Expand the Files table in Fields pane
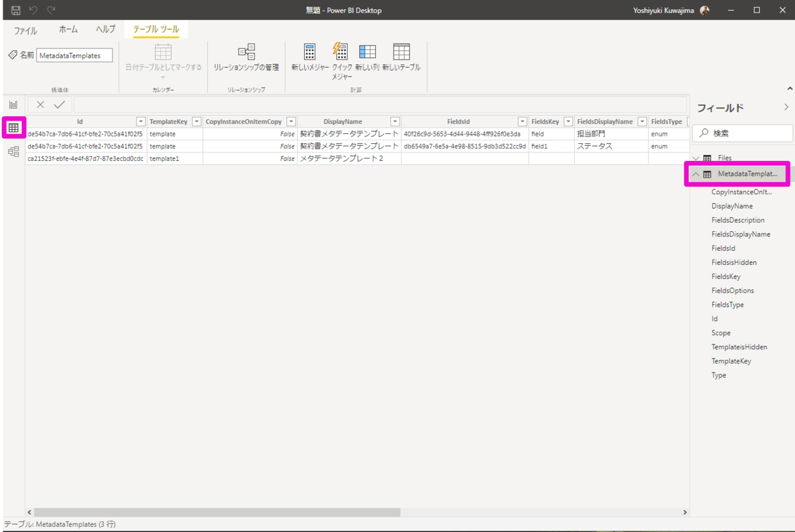 (x=696, y=158)
